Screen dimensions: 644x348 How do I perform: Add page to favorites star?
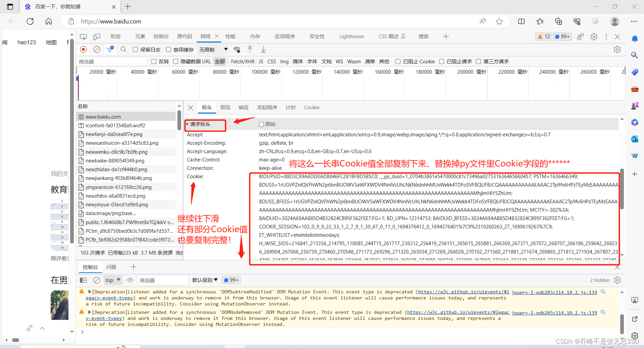coord(499,21)
